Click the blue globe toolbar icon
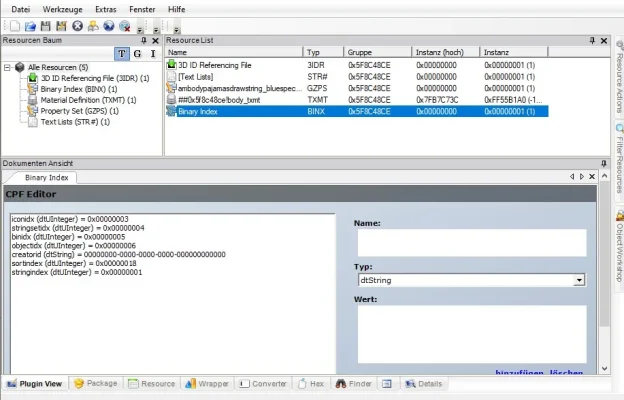Screen dimensions: 624x400 (109, 26)
